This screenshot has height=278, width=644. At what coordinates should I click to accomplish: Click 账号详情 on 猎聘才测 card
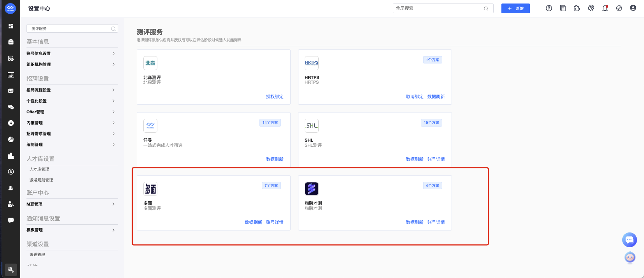pyautogui.click(x=436, y=222)
